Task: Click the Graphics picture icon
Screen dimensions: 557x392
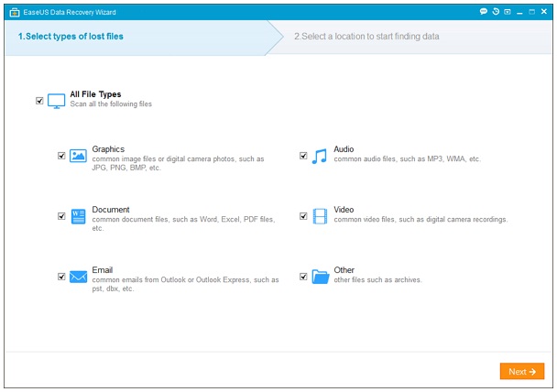Action: coord(78,156)
